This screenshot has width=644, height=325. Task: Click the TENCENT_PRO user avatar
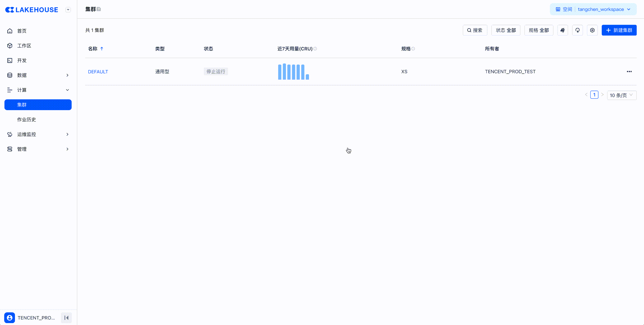tap(10, 318)
